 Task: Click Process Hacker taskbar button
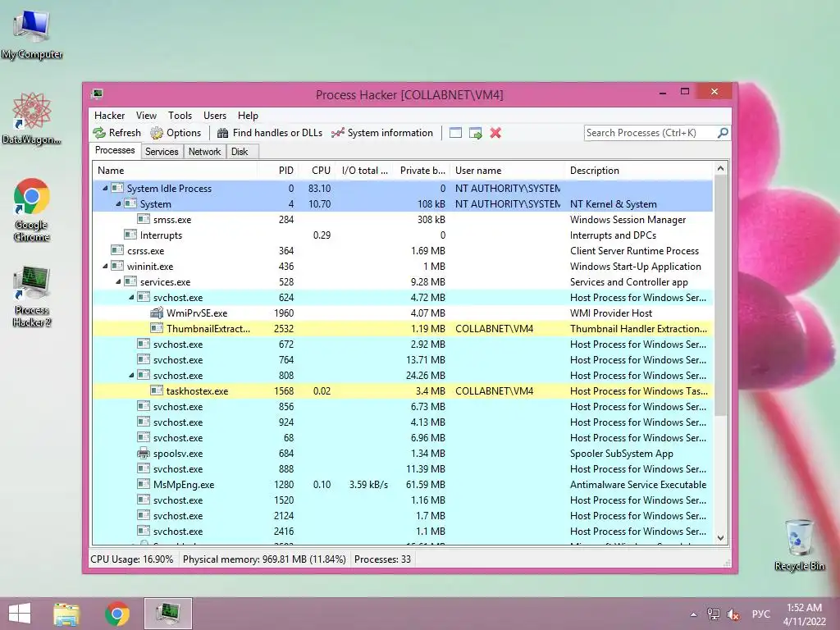(x=167, y=614)
